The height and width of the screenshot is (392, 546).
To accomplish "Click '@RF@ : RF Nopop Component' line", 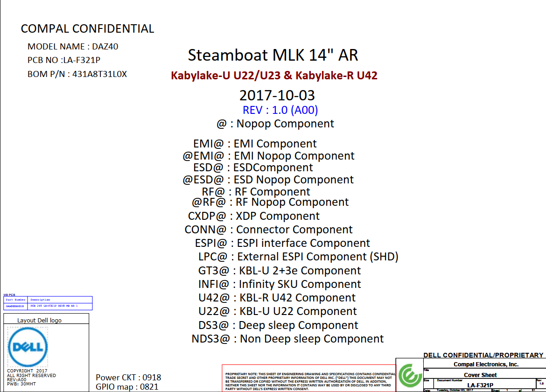I will tap(270, 202).
